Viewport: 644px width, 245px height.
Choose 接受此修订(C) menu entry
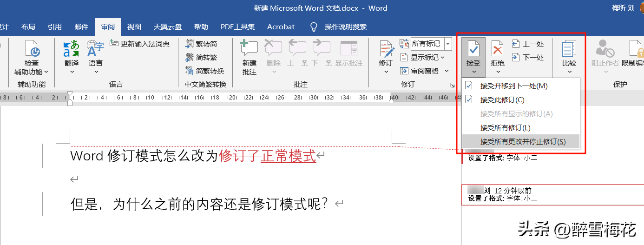[521, 100]
